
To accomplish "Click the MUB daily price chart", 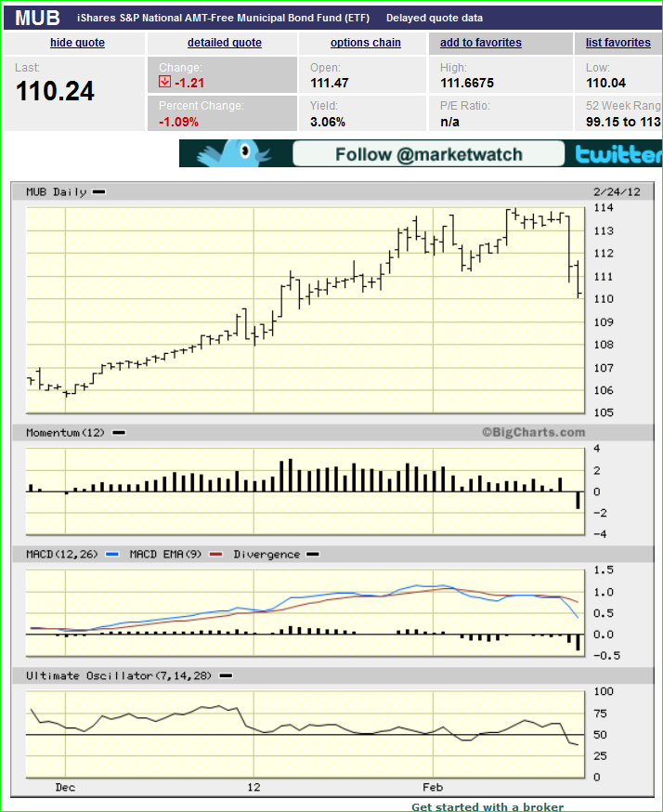I will point(305,310).
